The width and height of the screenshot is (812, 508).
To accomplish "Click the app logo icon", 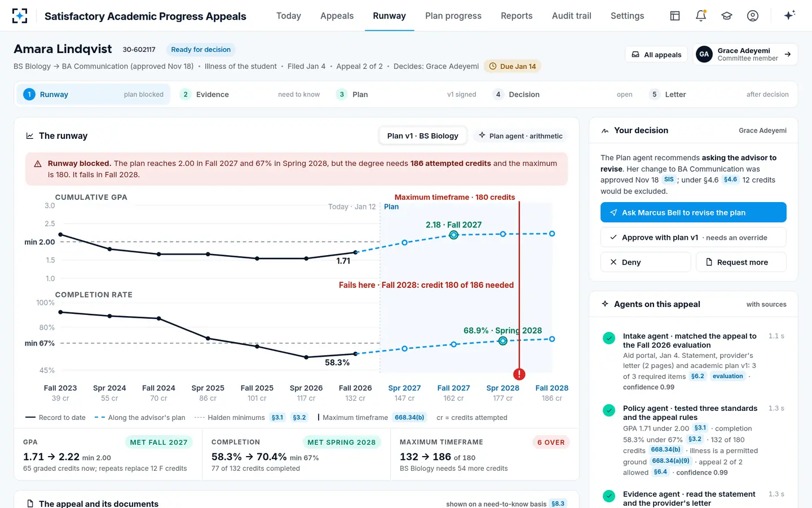I will (20, 16).
